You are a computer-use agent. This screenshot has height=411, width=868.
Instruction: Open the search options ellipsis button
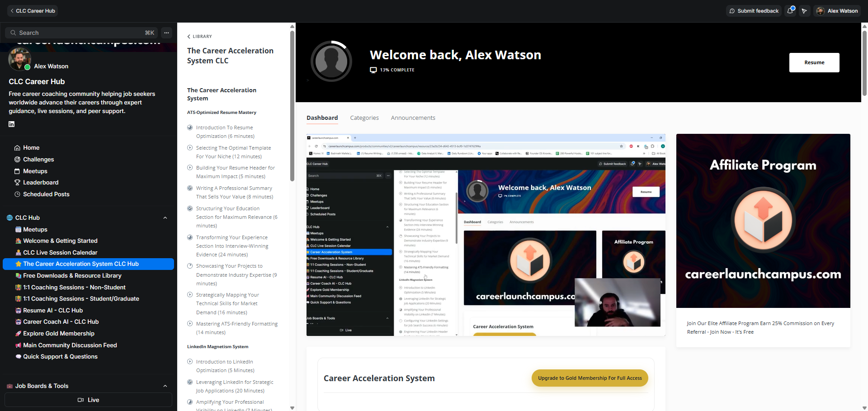166,33
